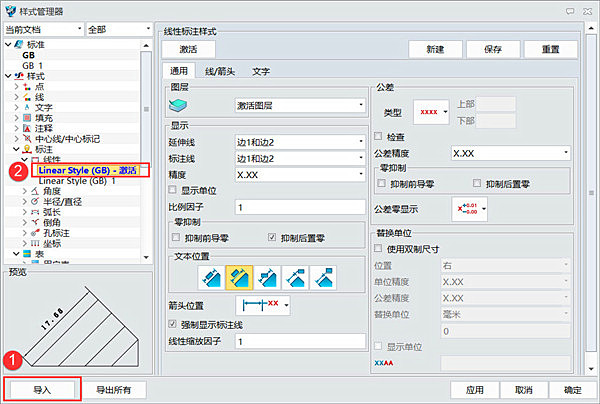Open the 当前文档 dropdown at top left
Viewport: 600px width, 404px height.
43,31
